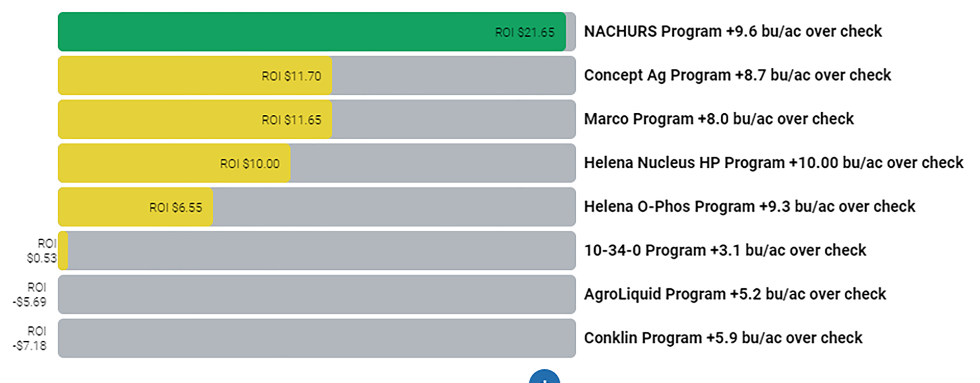Click the gray AgroLiquid Program bar
Viewport: 980px width, 383px height.
point(317,295)
